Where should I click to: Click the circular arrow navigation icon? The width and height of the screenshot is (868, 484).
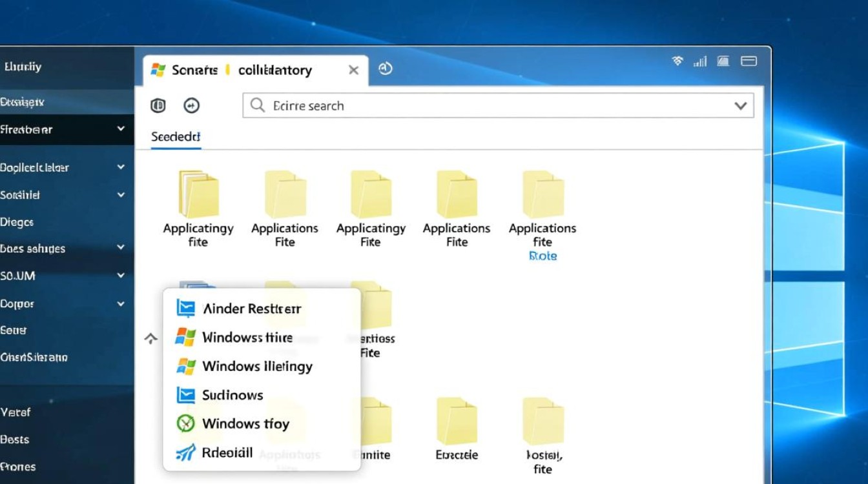click(x=192, y=106)
